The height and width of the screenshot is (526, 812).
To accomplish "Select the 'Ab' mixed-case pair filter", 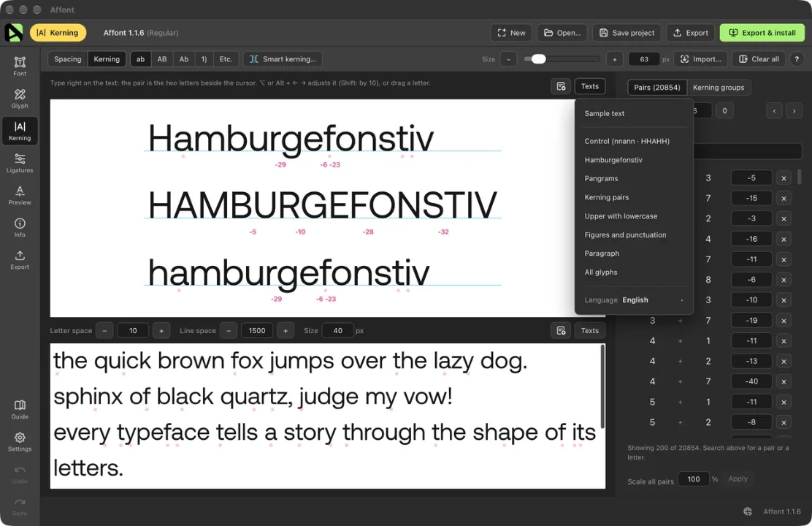I will click(x=184, y=59).
